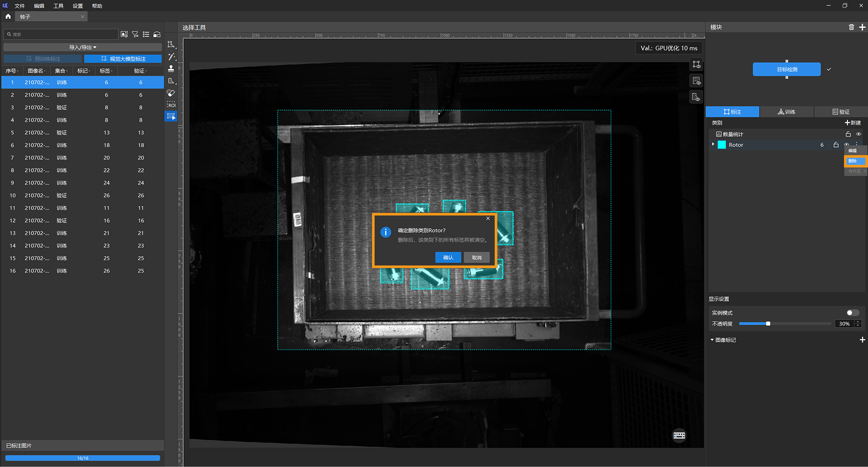The image size is (868, 467).
Task: Toggle the 实例模式 switch
Action: 852,313
